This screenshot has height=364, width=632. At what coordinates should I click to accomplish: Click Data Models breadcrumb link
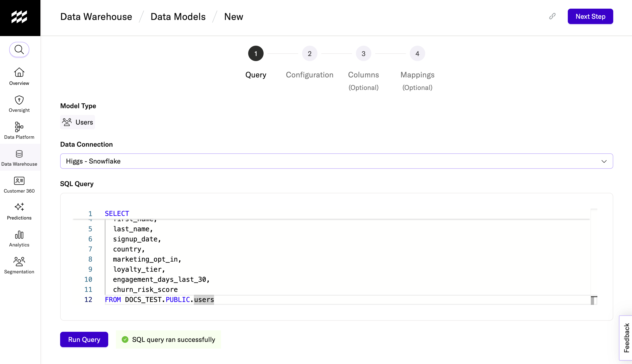coord(178,17)
